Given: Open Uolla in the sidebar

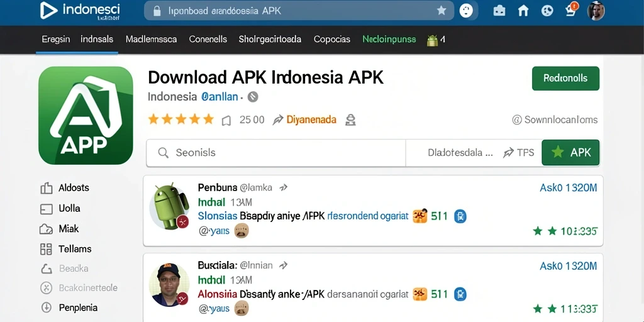Looking at the screenshot, I should (60, 208).
